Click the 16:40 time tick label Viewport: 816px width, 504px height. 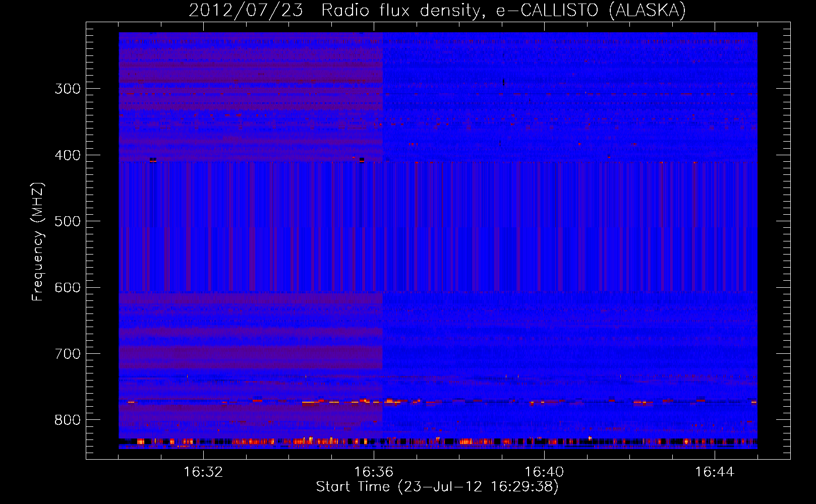pos(544,472)
